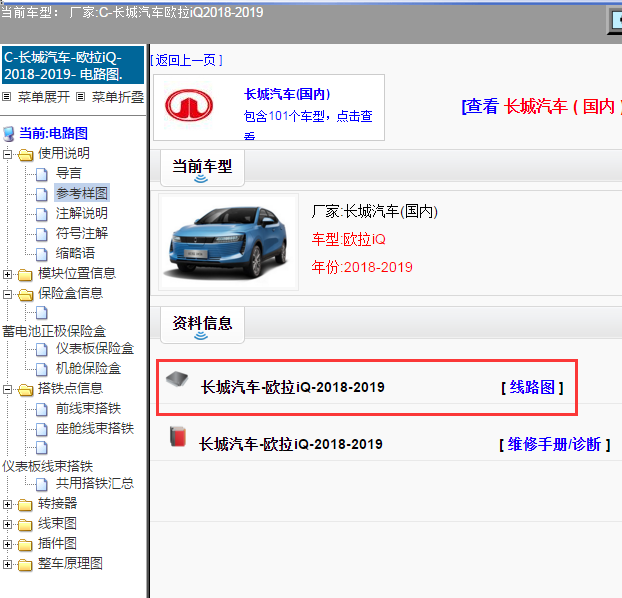Click the 保险盒信息 folder icon

click(x=25, y=294)
